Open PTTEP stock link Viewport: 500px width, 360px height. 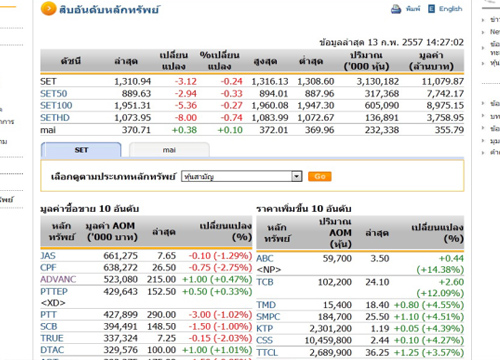pos(54,292)
